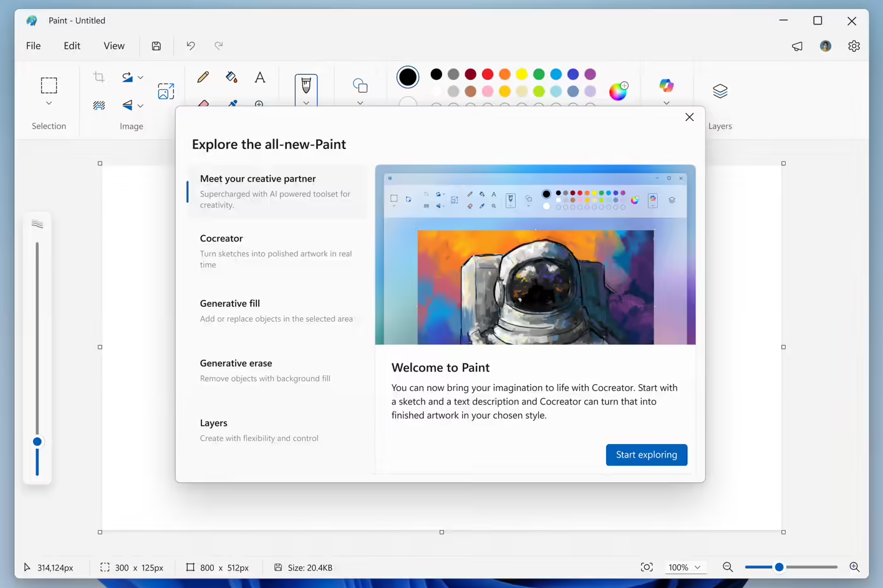Expand the Selection tool dropdown chevron
This screenshot has height=588, width=883.
coord(49,104)
